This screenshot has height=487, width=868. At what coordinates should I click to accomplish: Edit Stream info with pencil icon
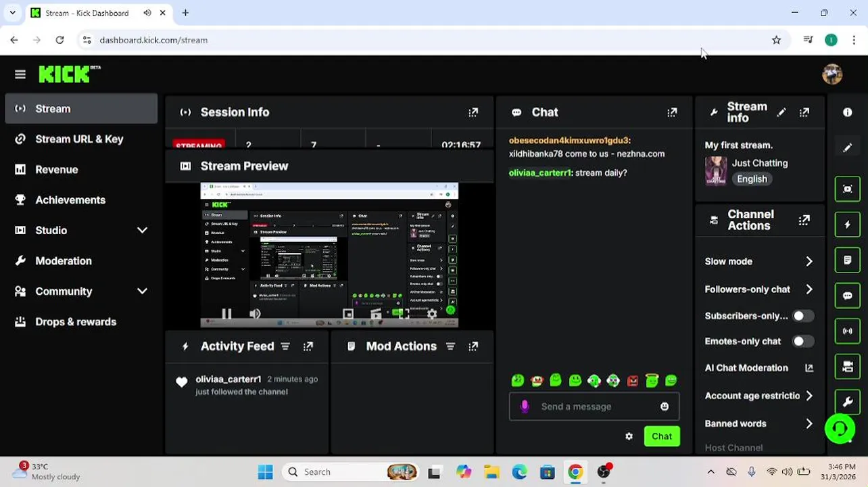[x=781, y=112]
